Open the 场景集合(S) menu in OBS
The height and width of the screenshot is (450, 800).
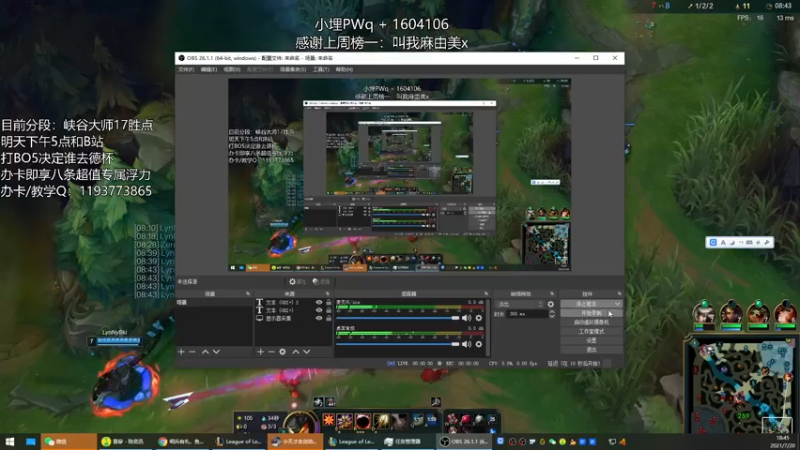coord(293,69)
